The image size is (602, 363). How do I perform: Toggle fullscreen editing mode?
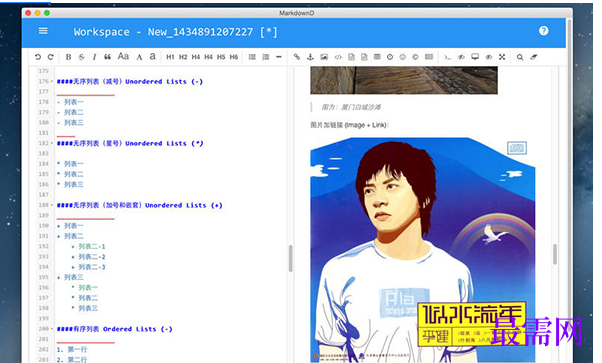point(502,57)
